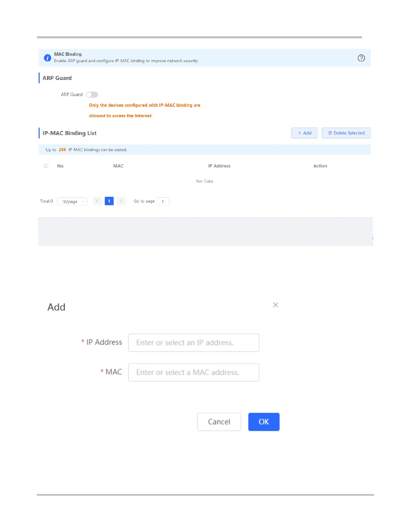411x532 pixels.
Task: Go to the next page arrow
Action: point(121,201)
